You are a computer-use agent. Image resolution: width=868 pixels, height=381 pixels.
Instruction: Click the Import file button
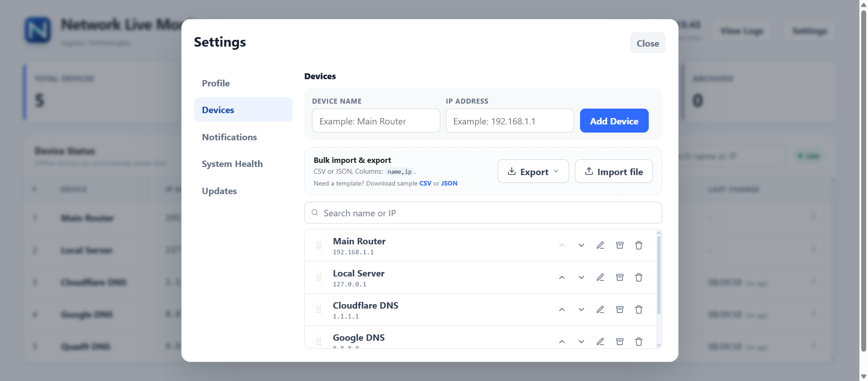click(614, 171)
